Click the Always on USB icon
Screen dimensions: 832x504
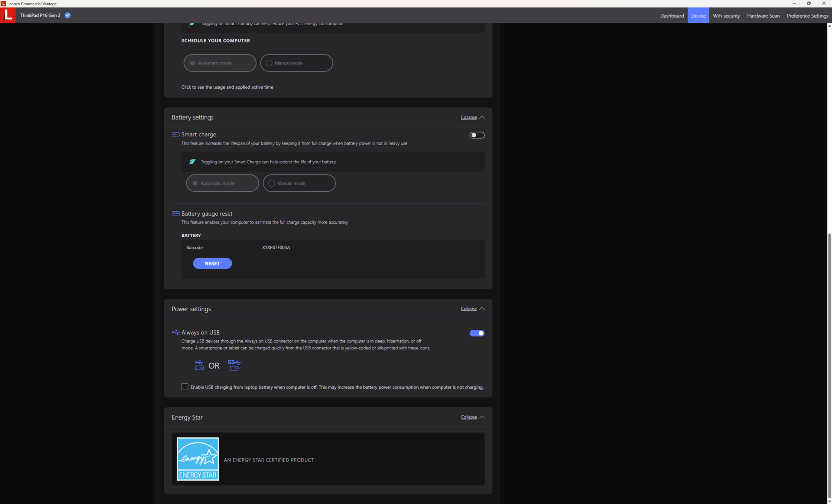point(175,333)
